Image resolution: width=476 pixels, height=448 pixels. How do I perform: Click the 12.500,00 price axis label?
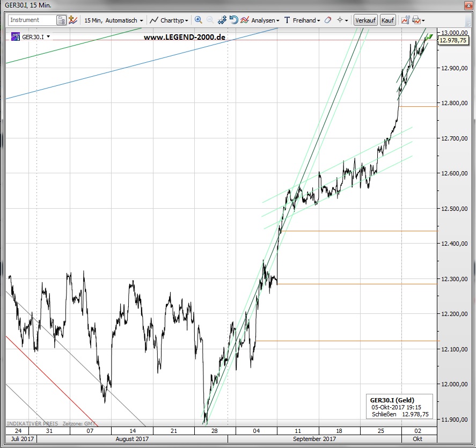(454, 209)
